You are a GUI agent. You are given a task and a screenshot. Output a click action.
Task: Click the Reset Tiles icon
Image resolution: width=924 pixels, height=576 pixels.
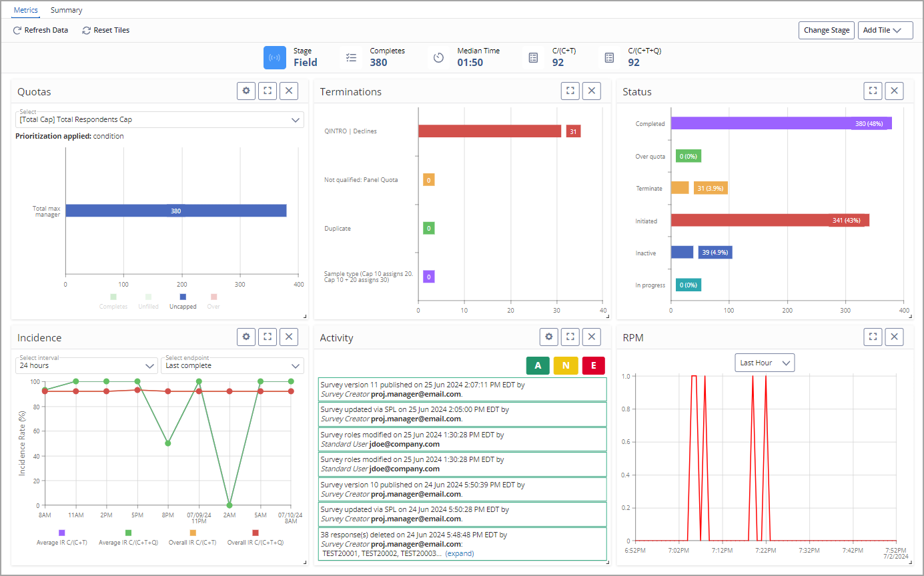86,30
